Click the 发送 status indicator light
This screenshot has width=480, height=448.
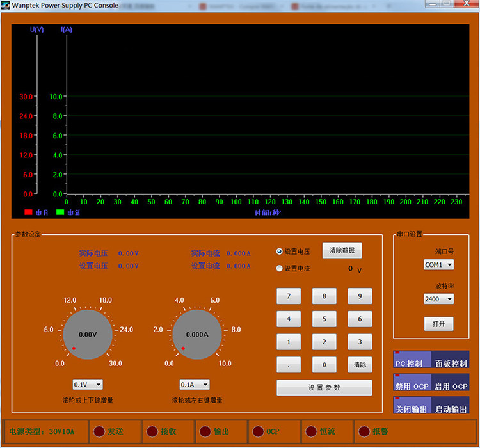(99, 431)
